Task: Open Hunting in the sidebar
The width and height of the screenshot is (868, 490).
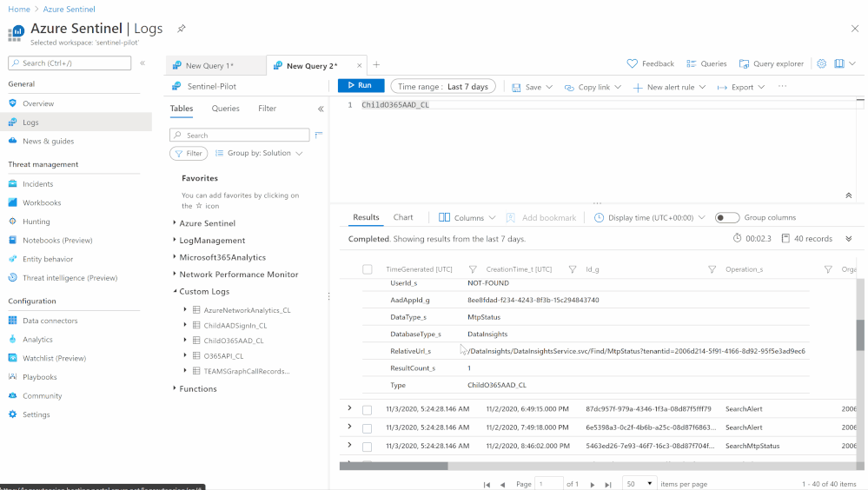Action: pyautogui.click(x=36, y=222)
